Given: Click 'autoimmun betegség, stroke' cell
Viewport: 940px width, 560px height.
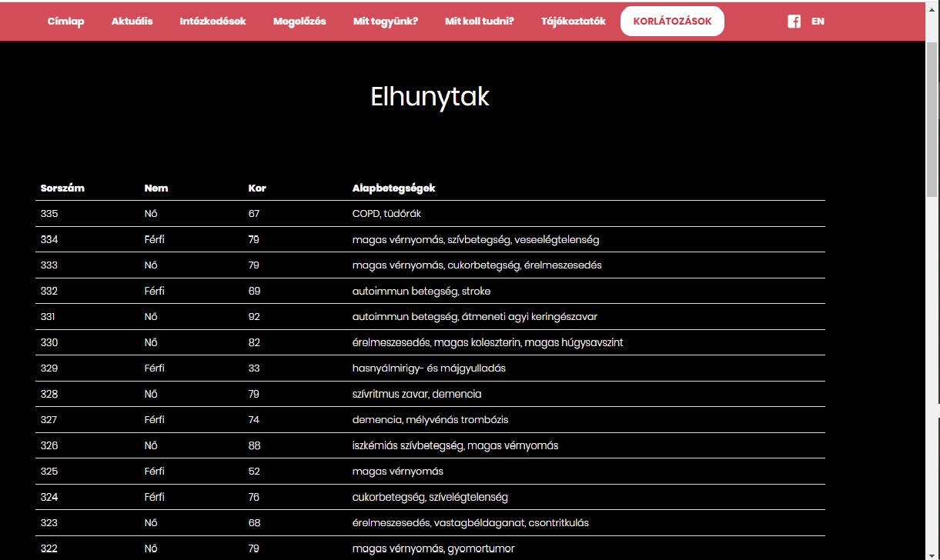Looking at the screenshot, I should pyautogui.click(x=421, y=291).
